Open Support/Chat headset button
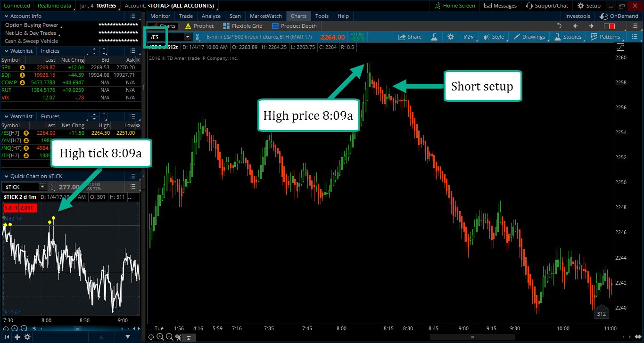 tap(547, 6)
